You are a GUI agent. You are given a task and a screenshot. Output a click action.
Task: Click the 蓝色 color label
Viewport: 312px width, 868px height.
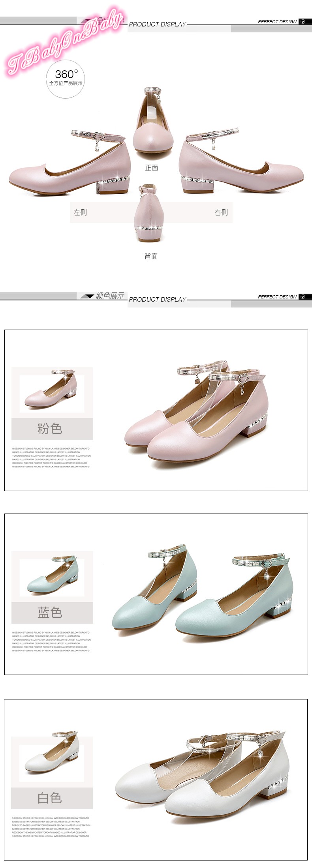50,613
